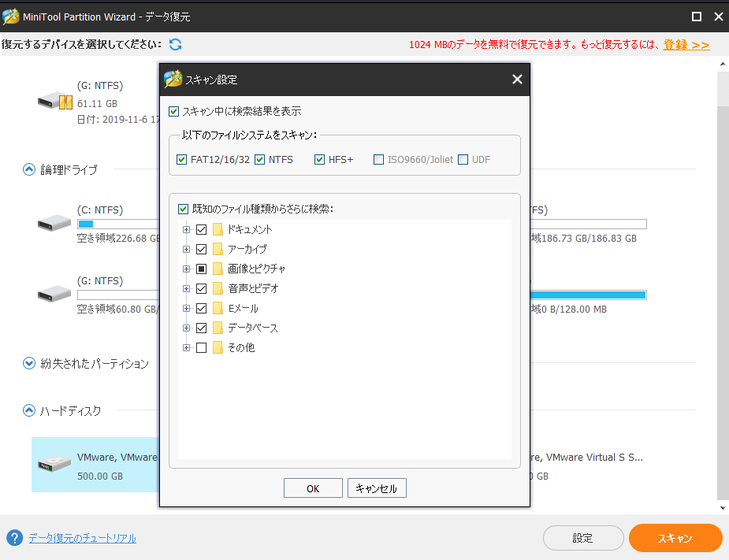Check the その他 file type checkbox
729x560 pixels.
pos(201,347)
